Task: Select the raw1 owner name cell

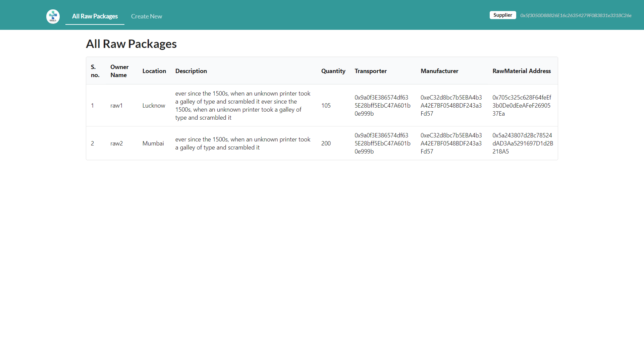Action: pyautogui.click(x=116, y=106)
